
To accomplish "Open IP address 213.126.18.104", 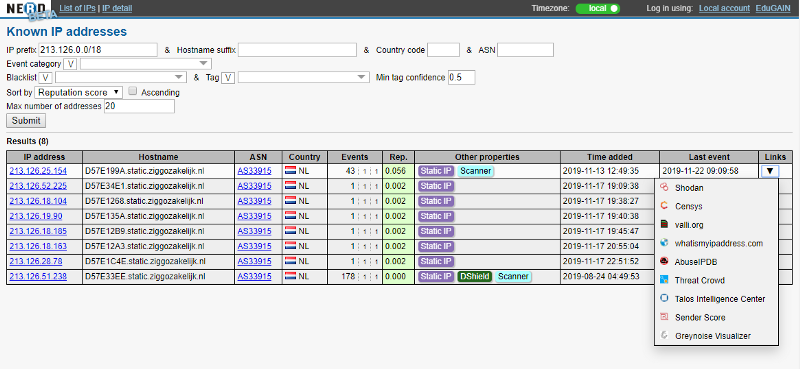I will coord(38,201).
